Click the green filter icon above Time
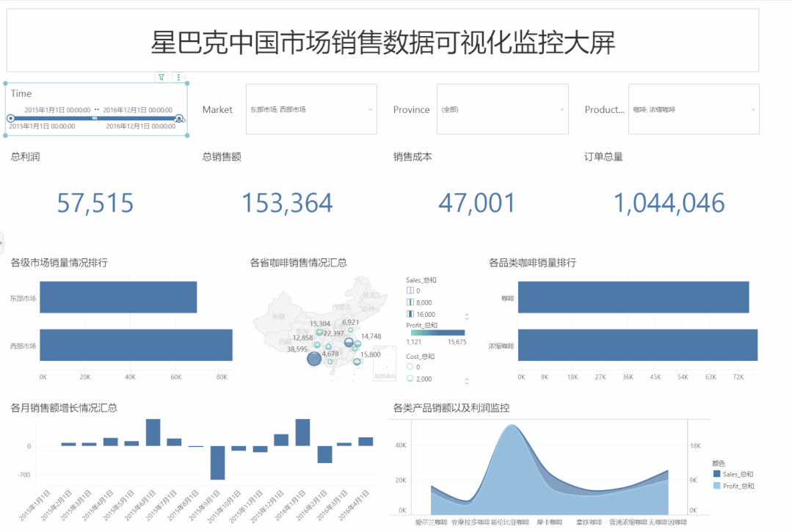Screen dimensions: 792x532 tap(161, 77)
